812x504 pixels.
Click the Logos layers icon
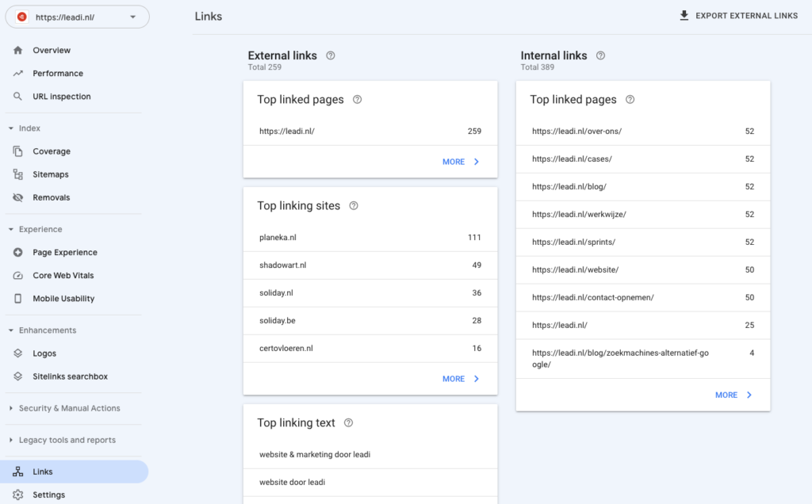tap(18, 353)
